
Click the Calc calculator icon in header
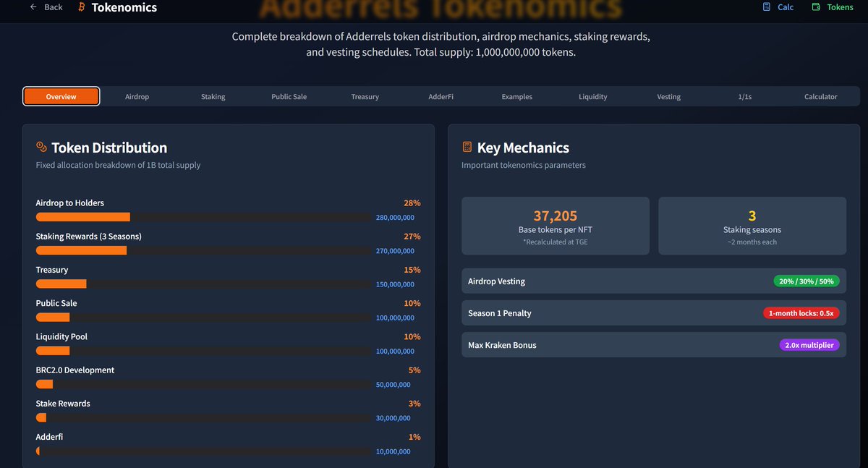767,7
